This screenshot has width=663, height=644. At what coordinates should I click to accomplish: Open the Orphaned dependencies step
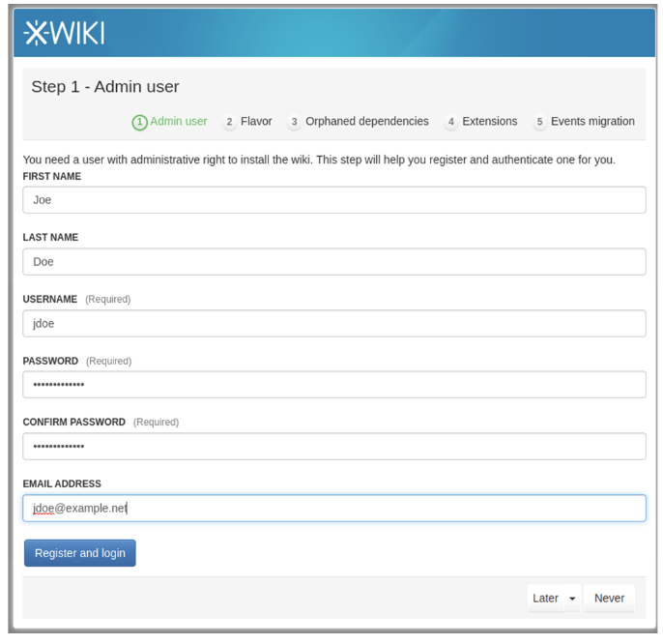click(359, 122)
